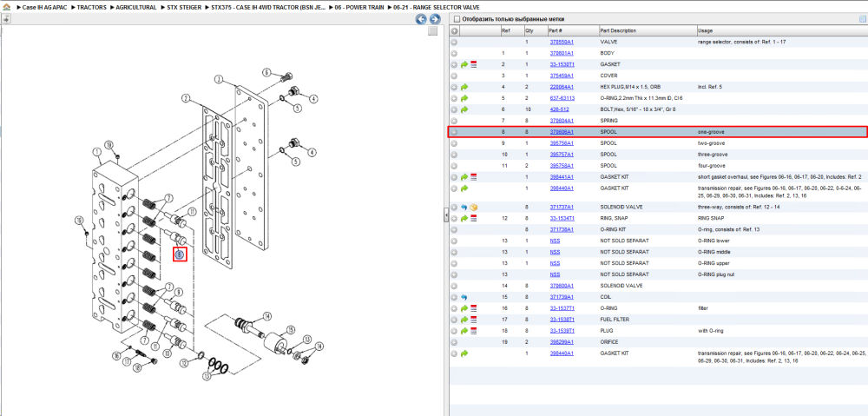868x416 pixels.
Task: Select 'O-RING plug nut' usage cell
Action: [716, 274]
